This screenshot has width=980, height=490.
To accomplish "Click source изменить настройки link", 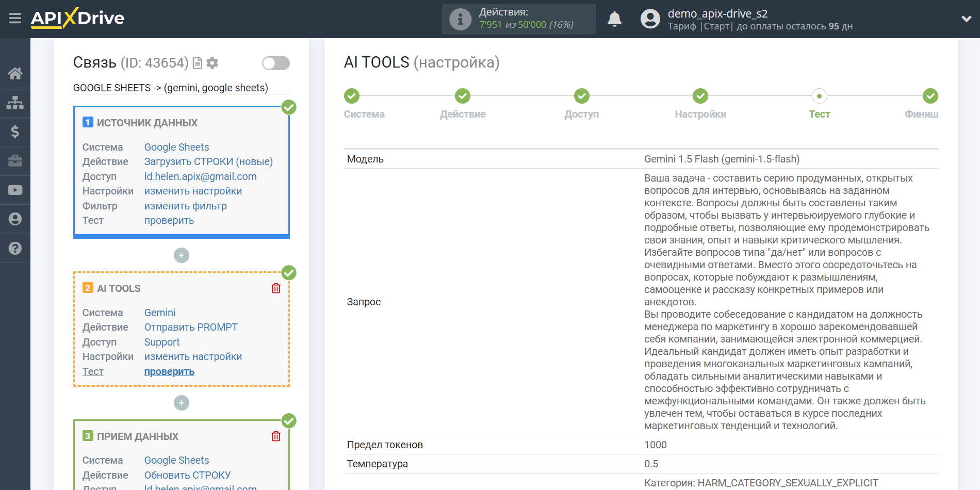I will coord(193,191).
